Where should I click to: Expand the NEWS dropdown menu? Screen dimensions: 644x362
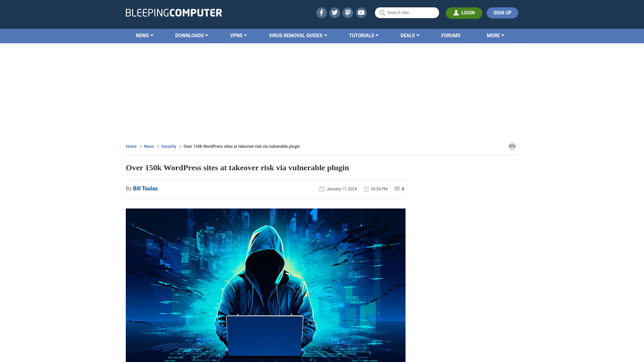pos(145,35)
